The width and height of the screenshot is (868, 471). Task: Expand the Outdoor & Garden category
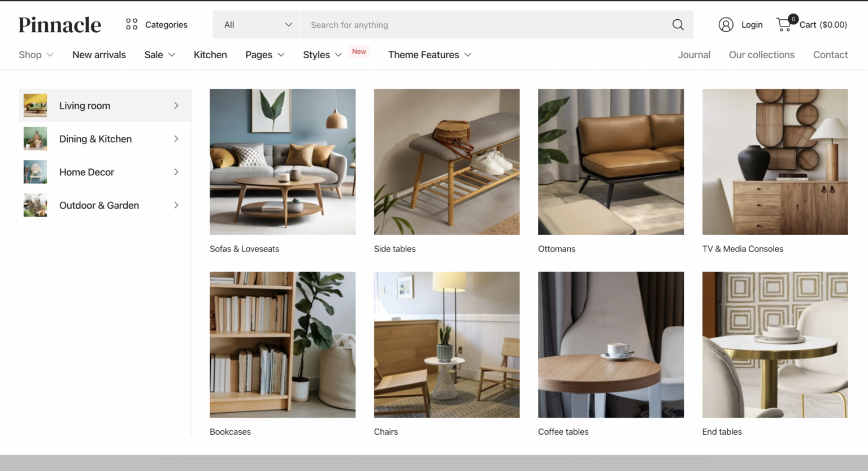coord(105,205)
